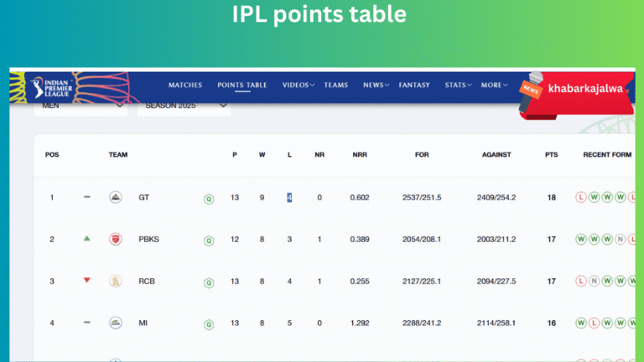This screenshot has height=362, width=644.
Task: Click RCB's N no-result form circle
Action: click(x=594, y=282)
